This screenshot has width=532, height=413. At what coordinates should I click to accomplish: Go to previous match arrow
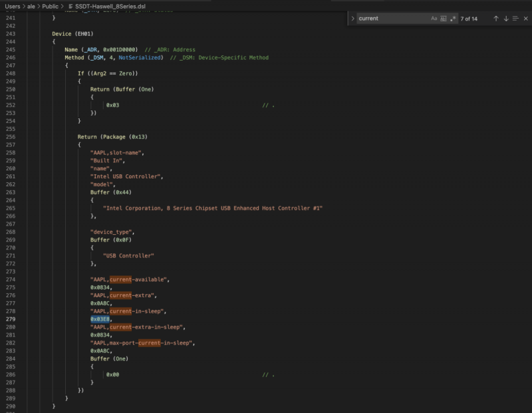click(x=495, y=19)
